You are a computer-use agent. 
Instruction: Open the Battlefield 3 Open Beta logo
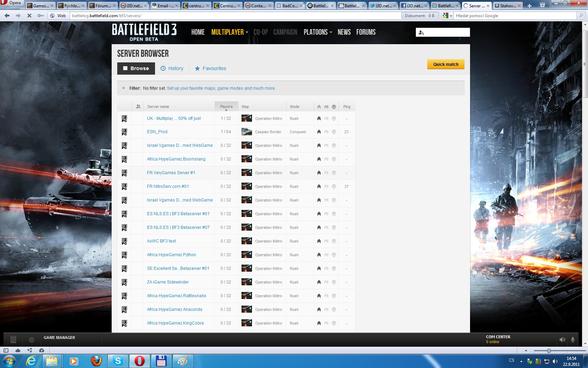point(144,32)
